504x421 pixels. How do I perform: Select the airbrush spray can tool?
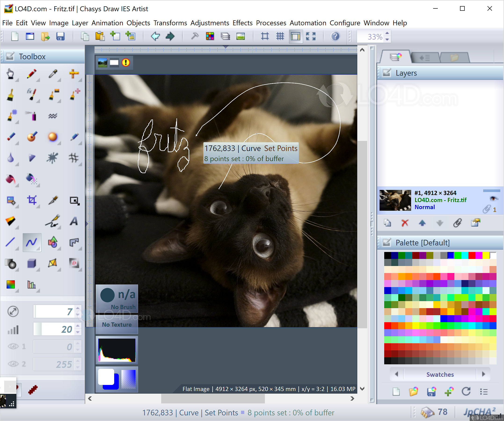coord(31,116)
